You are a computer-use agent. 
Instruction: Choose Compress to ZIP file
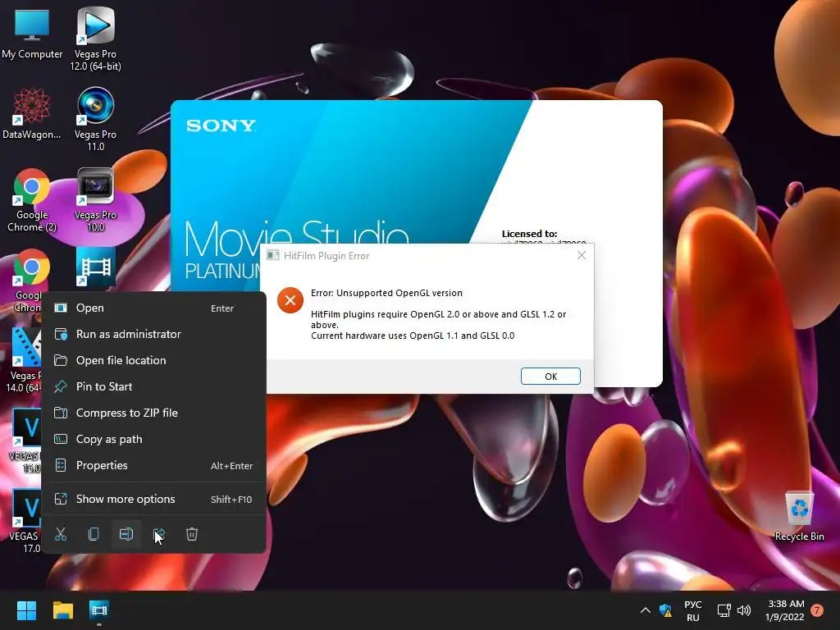click(x=153, y=413)
